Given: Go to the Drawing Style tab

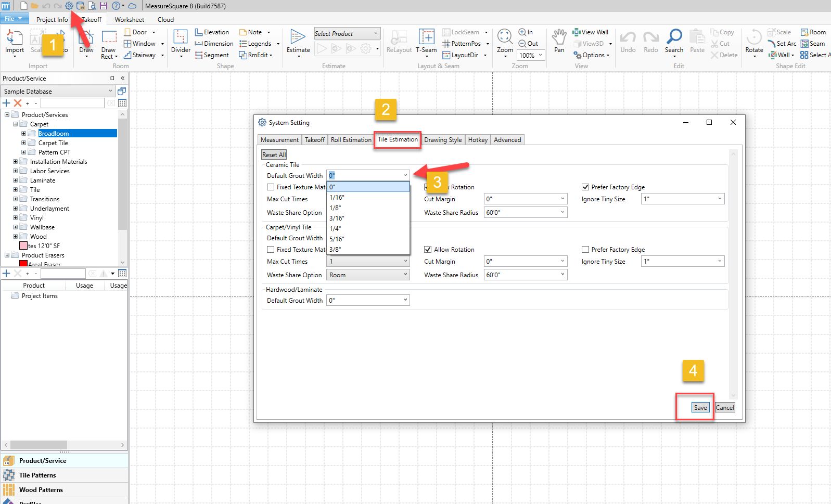Looking at the screenshot, I should pyautogui.click(x=443, y=140).
